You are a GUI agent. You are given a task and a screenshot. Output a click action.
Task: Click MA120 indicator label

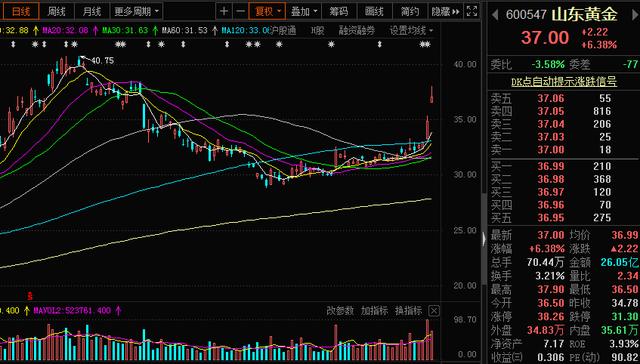[245, 31]
